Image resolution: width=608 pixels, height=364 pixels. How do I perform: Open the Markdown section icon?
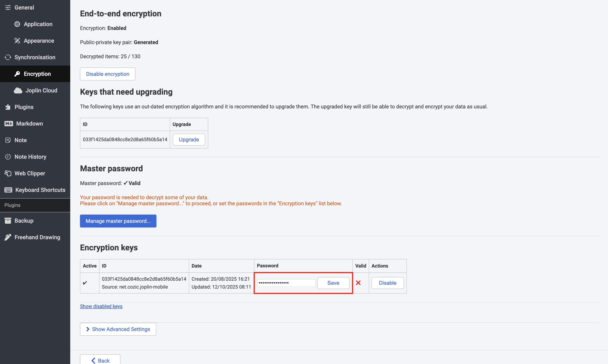point(9,124)
